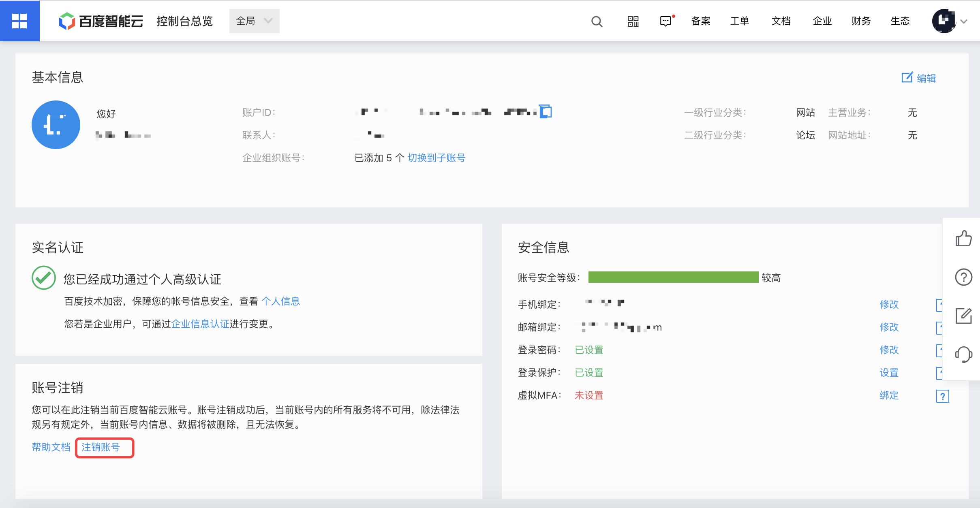Open the 帮助文档 link
The width and height of the screenshot is (980, 508).
(51, 447)
